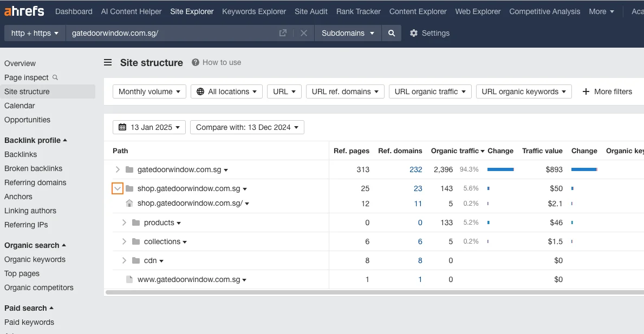The width and height of the screenshot is (644, 334).
Task: Open the http + https protocol dropdown
Action: [x=35, y=33]
